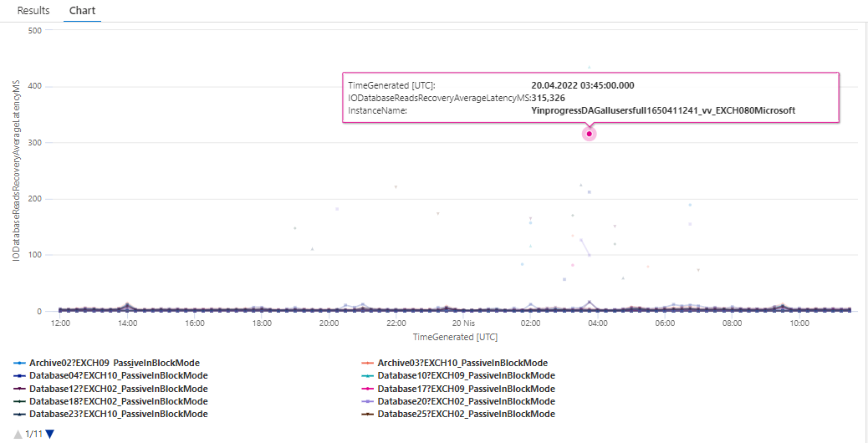The width and height of the screenshot is (868, 443).
Task: Switch to the Results tab
Action: (33, 11)
